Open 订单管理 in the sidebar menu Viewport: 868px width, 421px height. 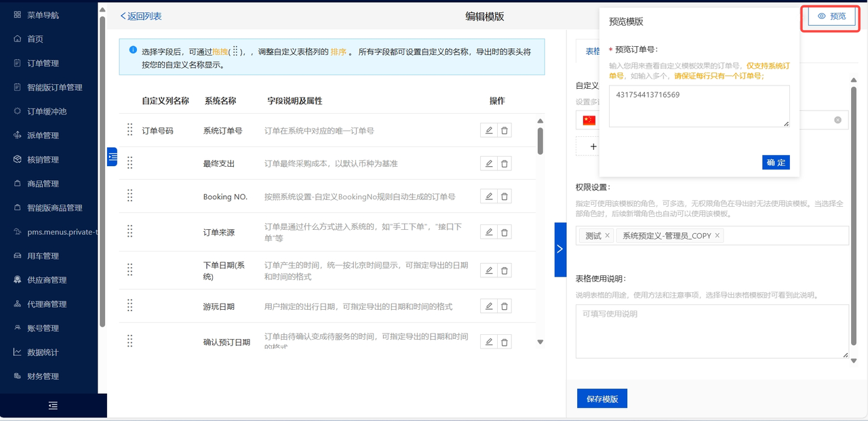coord(43,63)
